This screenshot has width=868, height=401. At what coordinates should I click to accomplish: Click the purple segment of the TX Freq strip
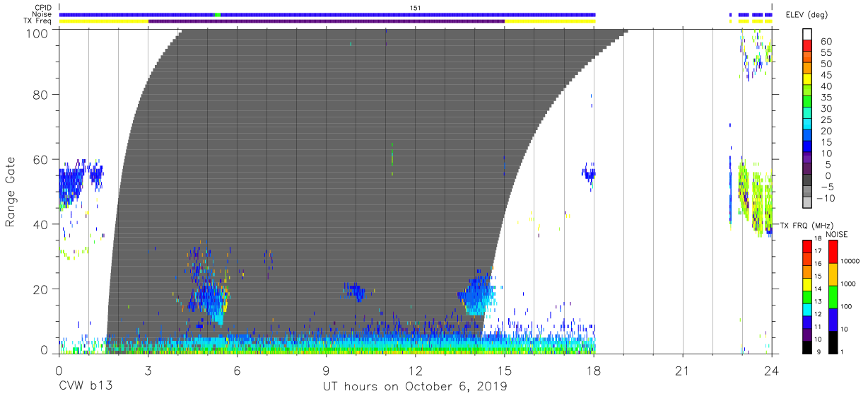point(327,21)
